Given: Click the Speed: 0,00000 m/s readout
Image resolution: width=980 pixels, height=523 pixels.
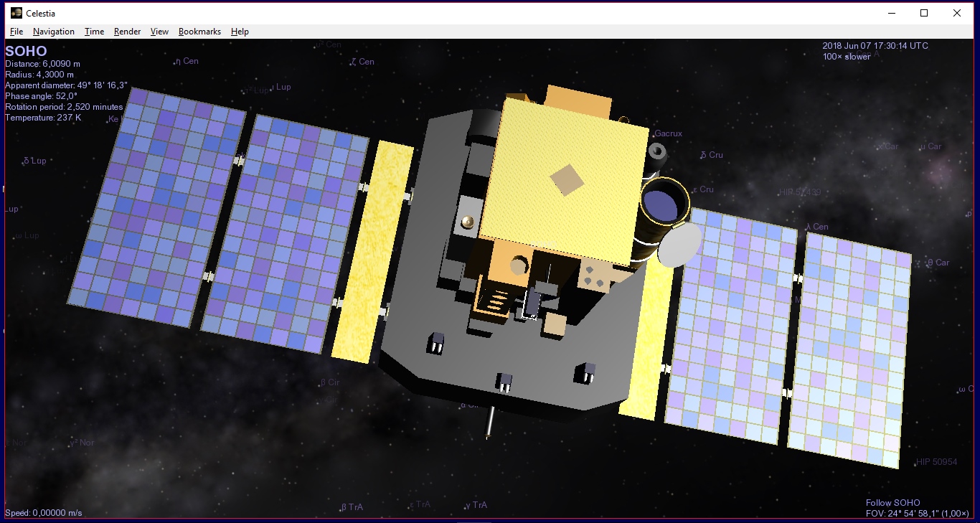Looking at the screenshot, I should point(44,513).
